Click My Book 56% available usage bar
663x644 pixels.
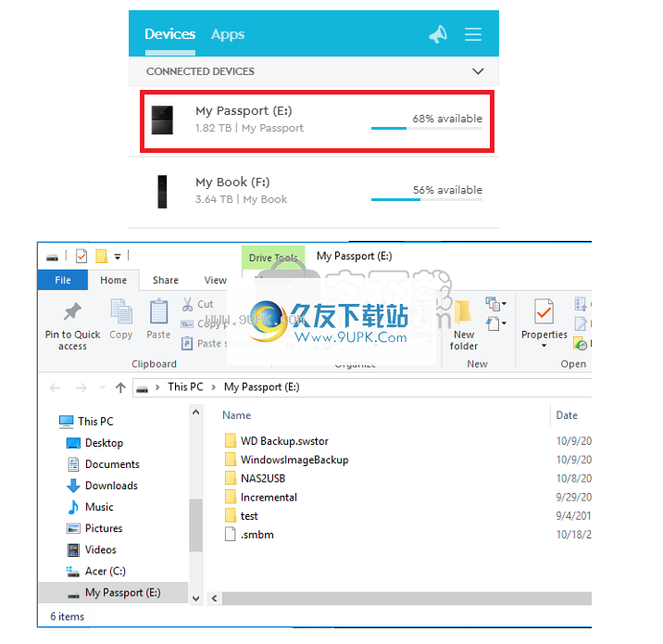pyautogui.click(x=427, y=200)
